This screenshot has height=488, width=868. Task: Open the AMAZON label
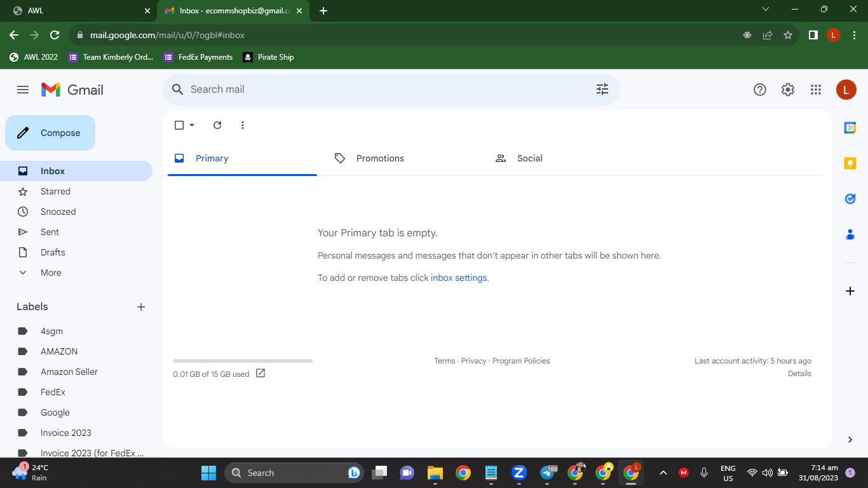click(x=76, y=351)
